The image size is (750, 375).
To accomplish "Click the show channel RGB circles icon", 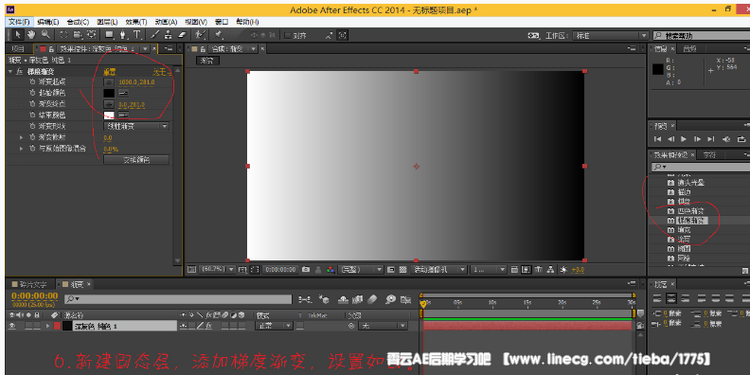I will (x=331, y=270).
